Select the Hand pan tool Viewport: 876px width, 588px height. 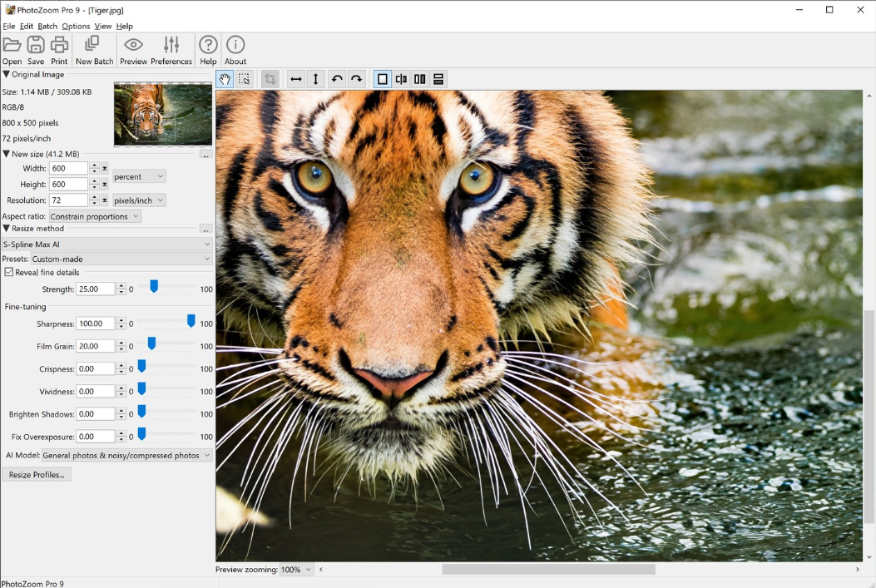point(224,78)
